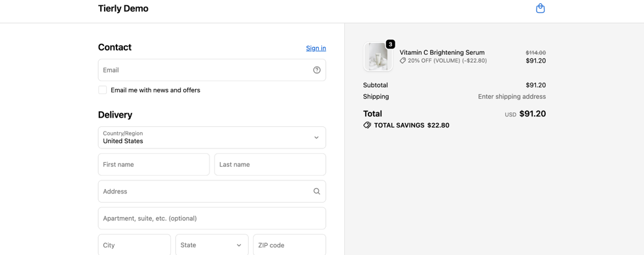Open the shopping bag cart icon

(540, 8)
